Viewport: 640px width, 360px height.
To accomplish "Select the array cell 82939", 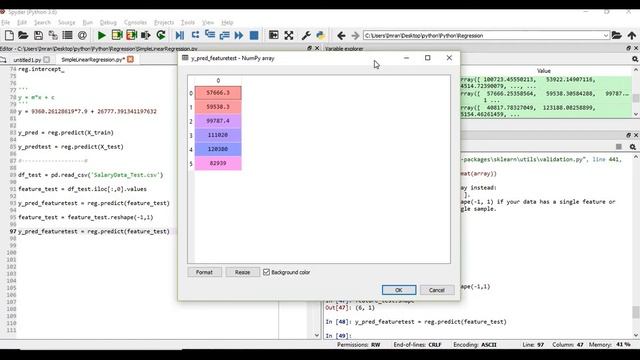I will 218,163.
